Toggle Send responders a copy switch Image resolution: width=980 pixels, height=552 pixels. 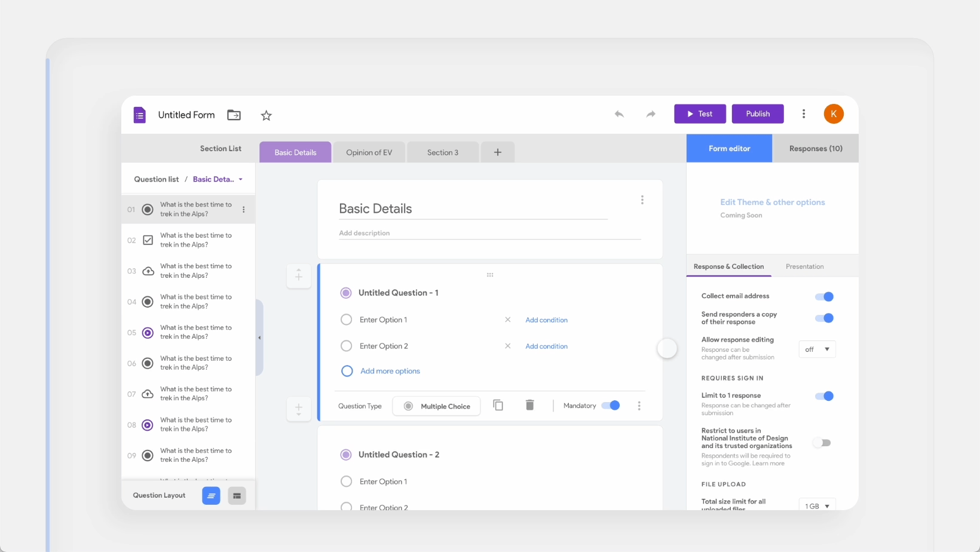tap(825, 318)
